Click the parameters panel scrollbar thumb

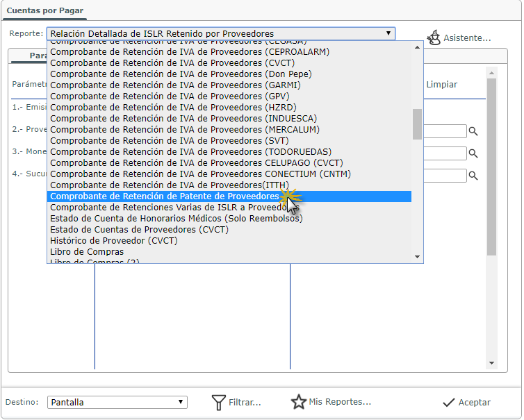coord(491,167)
